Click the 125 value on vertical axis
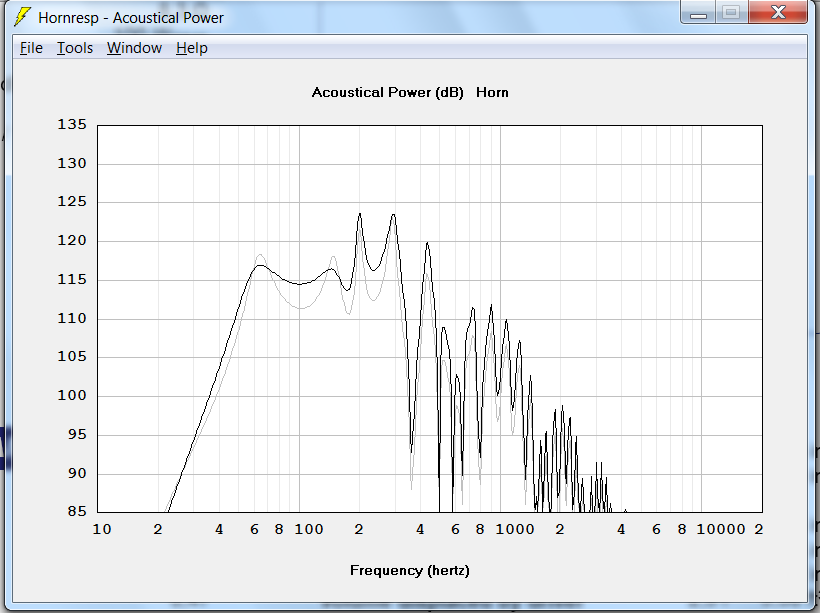 point(72,202)
